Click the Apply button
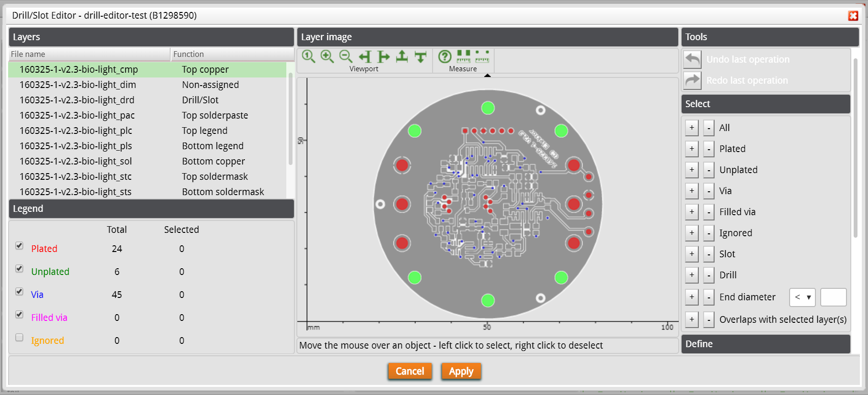The height and width of the screenshot is (395, 868). [x=461, y=371]
